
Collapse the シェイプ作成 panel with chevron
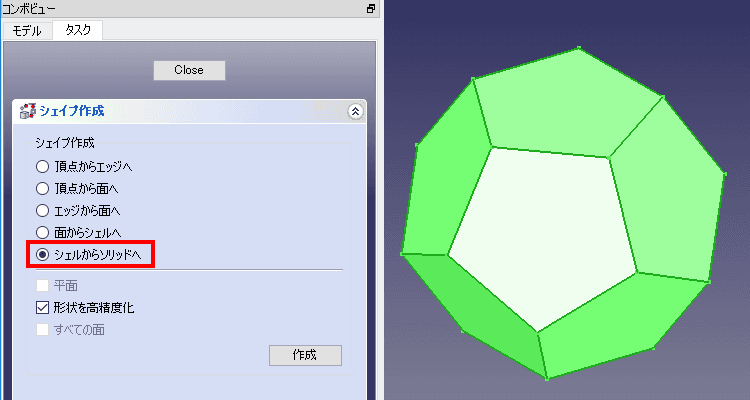[355, 111]
